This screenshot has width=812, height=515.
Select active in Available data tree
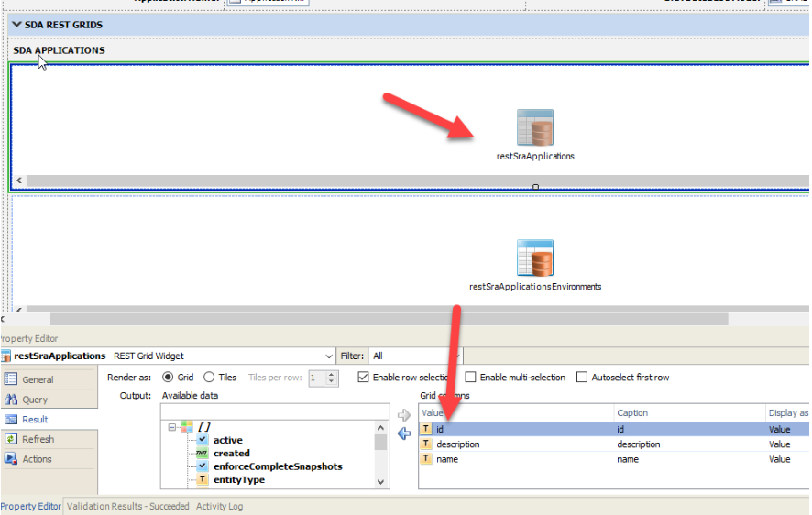click(228, 440)
